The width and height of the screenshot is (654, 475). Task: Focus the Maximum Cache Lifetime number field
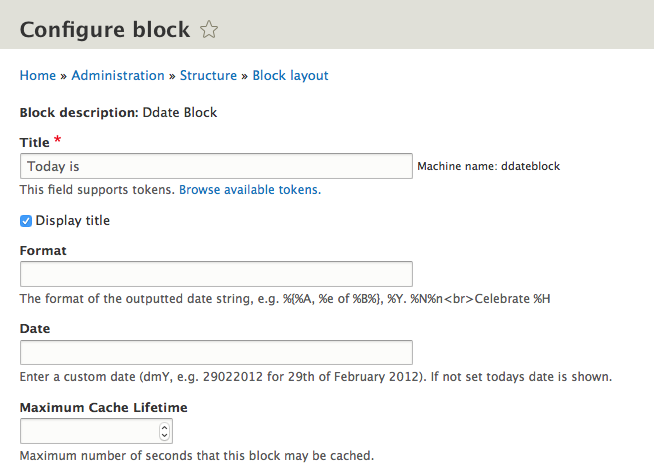(x=88, y=431)
